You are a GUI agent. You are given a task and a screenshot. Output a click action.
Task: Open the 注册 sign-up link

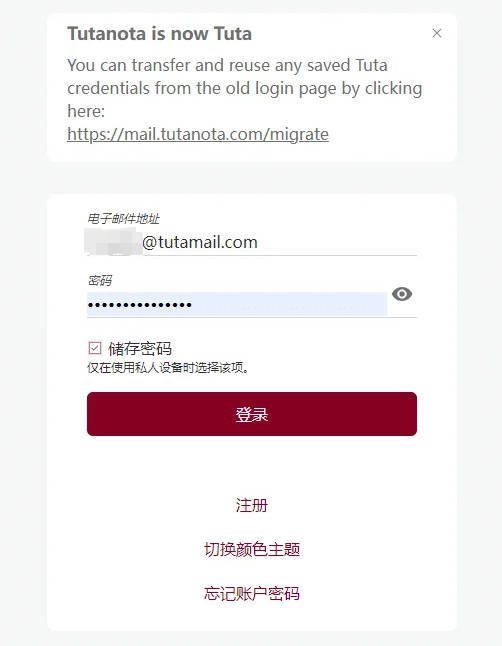(252, 505)
